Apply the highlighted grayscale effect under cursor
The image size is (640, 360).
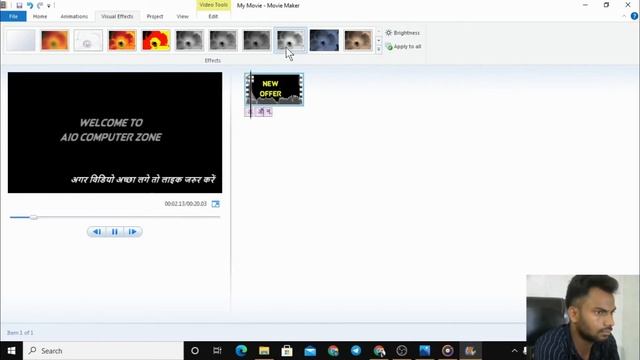click(290, 40)
